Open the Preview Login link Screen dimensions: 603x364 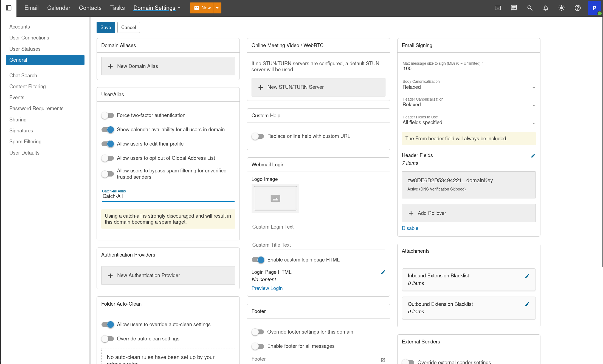tap(267, 288)
